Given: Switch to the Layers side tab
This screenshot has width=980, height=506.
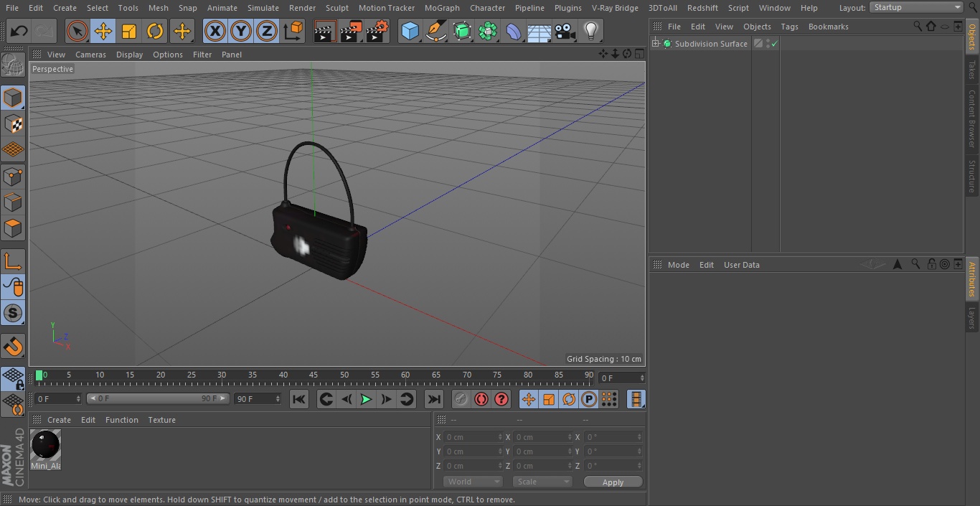Looking at the screenshot, I should tap(972, 317).
